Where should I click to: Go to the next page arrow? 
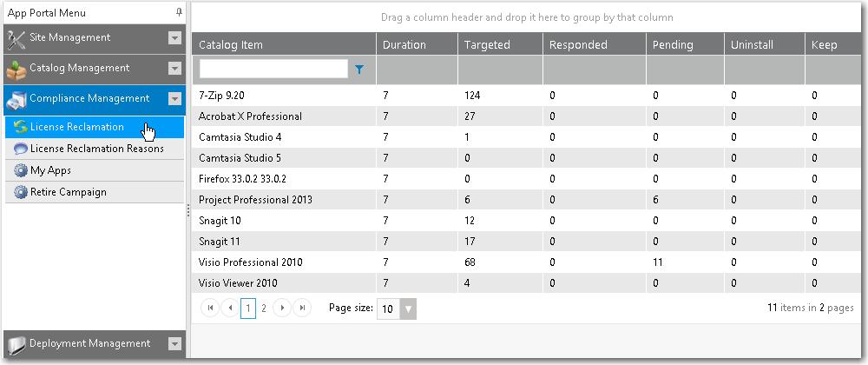[x=283, y=308]
